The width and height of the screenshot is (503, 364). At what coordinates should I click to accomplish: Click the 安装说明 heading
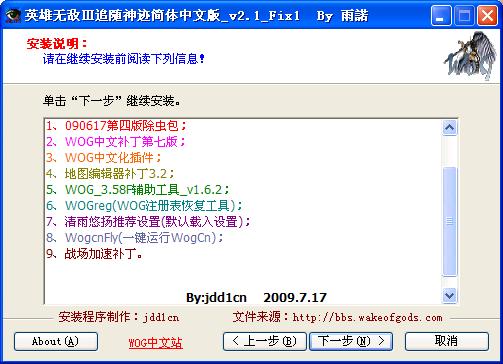click(56, 43)
